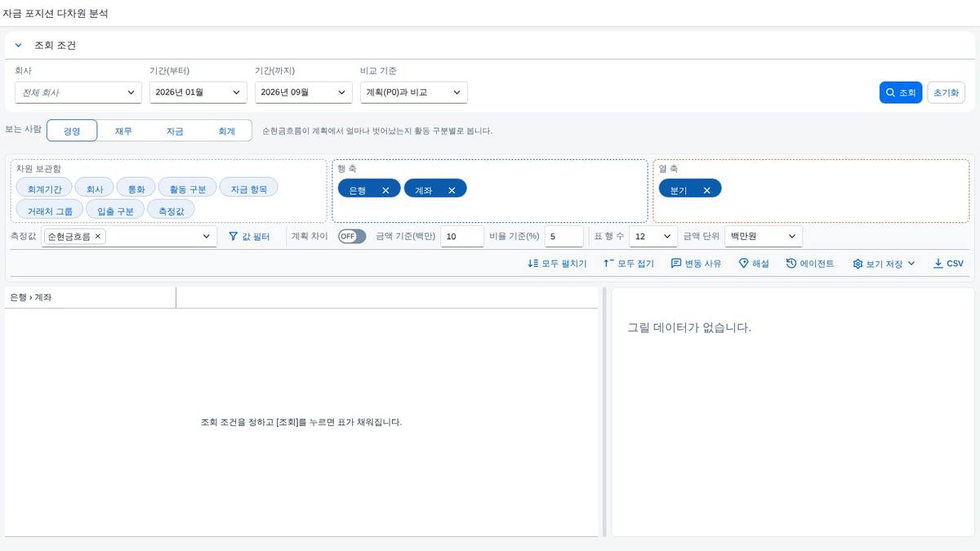Pick the 회계기간 dimension chip
Image resolution: width=980 pixels, height=551 pixels.
tap(44, 189)
